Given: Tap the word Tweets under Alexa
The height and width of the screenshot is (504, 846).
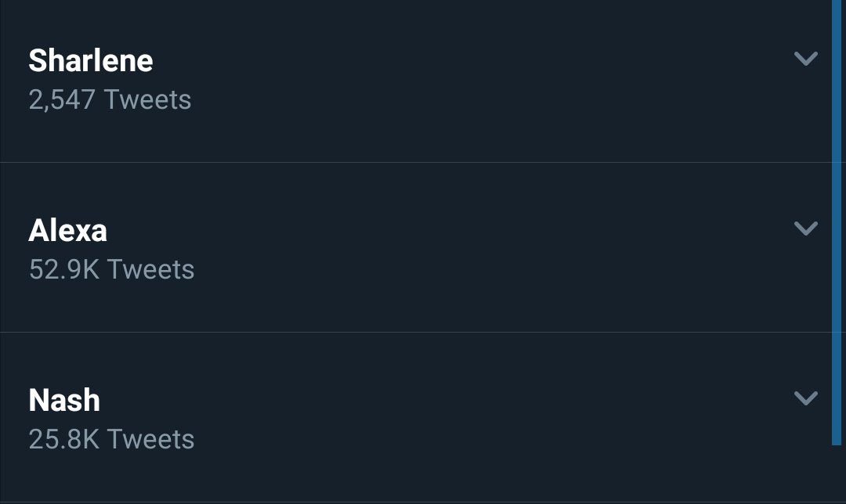Looking at the screenshot, I should click(x=150, y=269).
